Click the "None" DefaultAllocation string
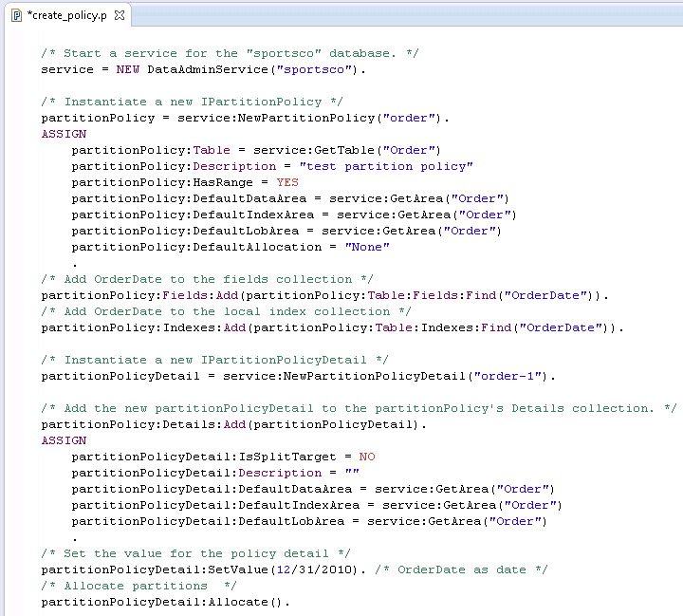The width and height of the screenshot is (683, 616). pos(367,247)
